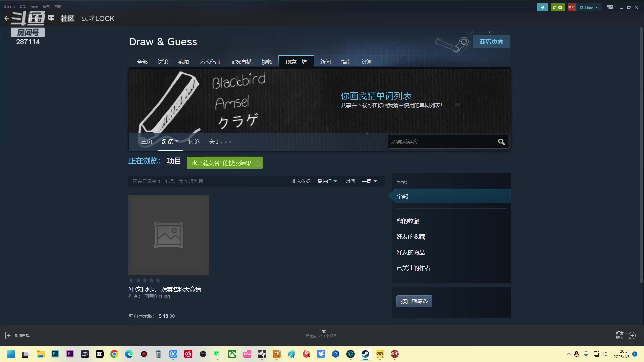The image size is (644, 362).
Task: Click the 按日期筛选 filter by date button
Action: pos(414,301)
